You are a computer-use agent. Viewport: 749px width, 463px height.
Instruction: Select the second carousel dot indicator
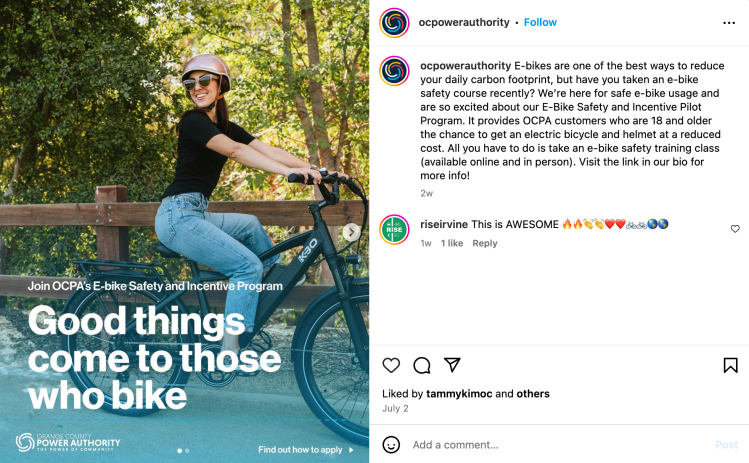pyautogui.click(x=187, y=450)
